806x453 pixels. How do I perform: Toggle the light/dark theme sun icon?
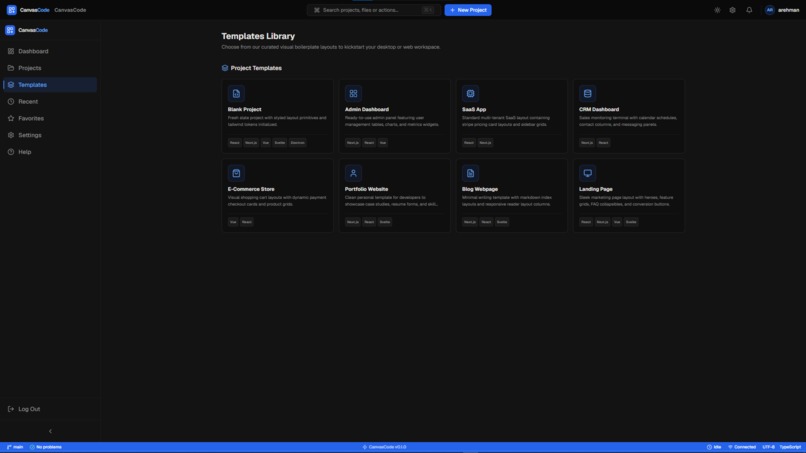717,10
